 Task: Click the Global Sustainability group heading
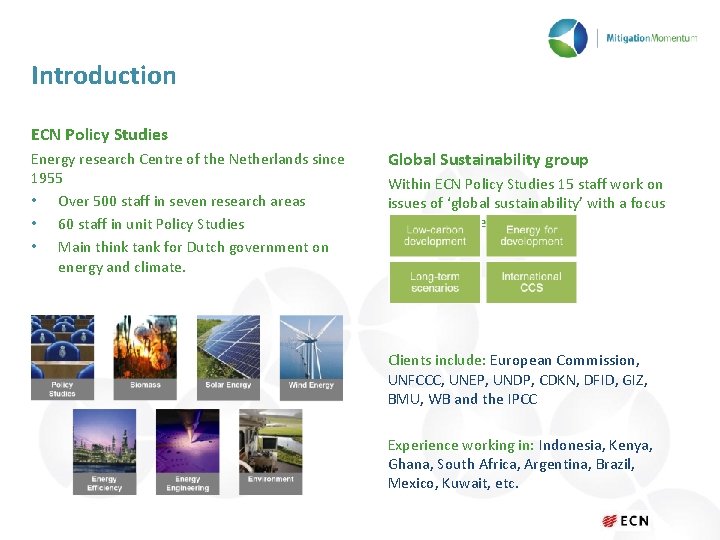click(488, 160)
